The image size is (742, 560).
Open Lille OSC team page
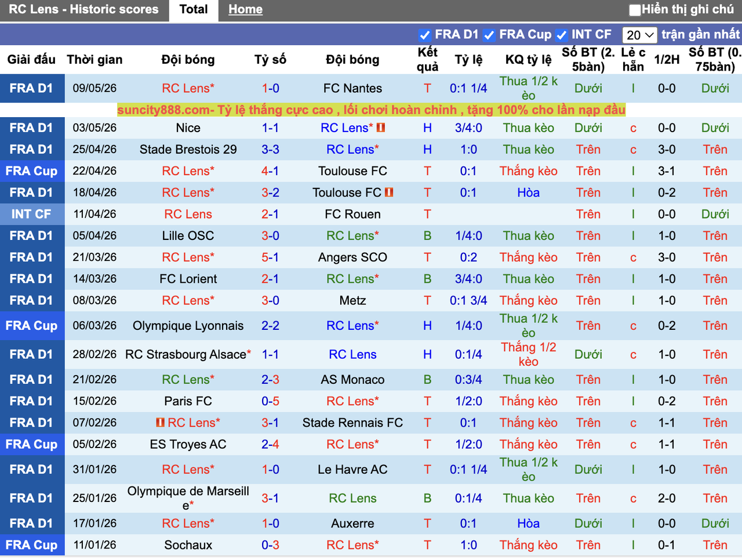click(x=188, y=235)
